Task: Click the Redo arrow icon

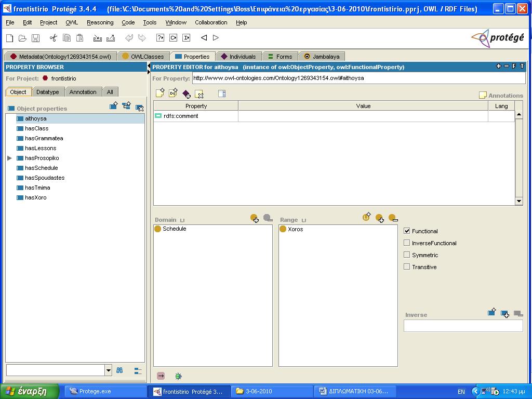Action: 142,38
